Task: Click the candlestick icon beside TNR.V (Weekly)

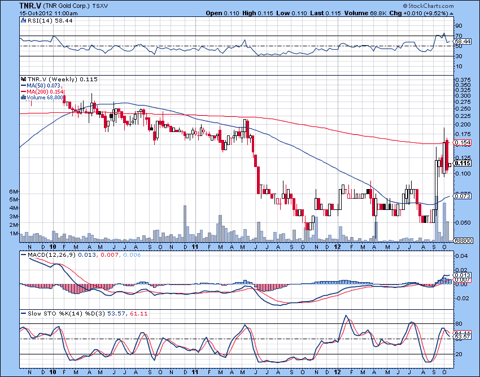Action: (x=23, y=79)
